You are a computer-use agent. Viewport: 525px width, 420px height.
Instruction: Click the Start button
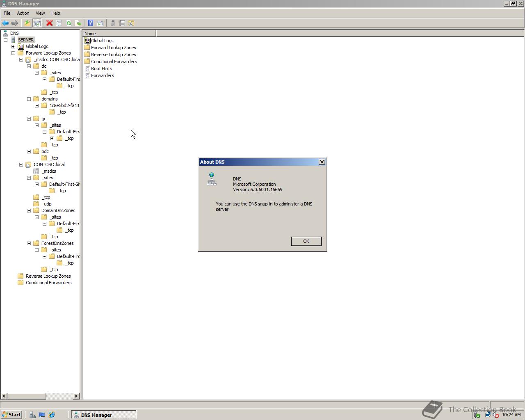(11, 415)
